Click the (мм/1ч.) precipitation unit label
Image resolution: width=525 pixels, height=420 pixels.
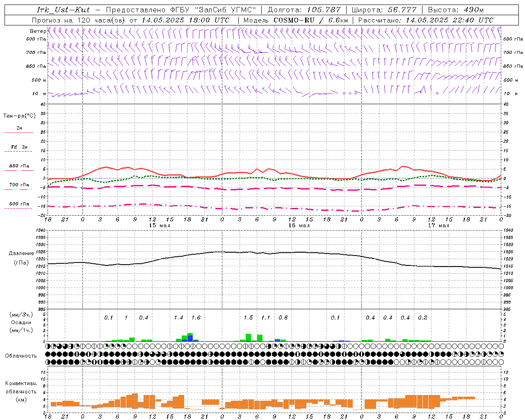point(21,330)
